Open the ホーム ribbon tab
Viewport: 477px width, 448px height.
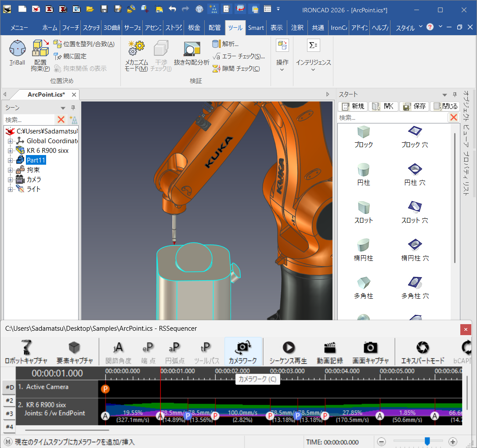(50, 28)
